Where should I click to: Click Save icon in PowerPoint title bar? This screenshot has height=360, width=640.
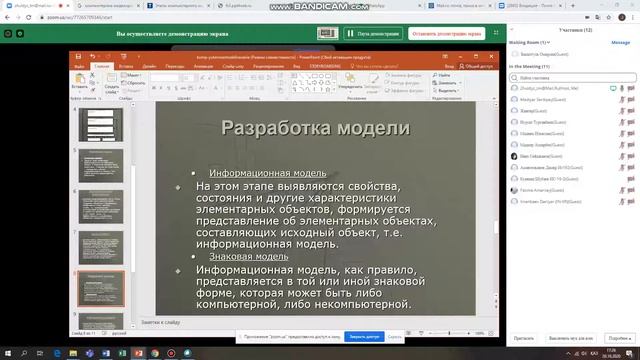78,57
